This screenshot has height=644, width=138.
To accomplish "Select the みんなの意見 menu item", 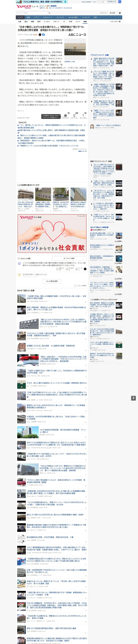I will pos(73,17).
